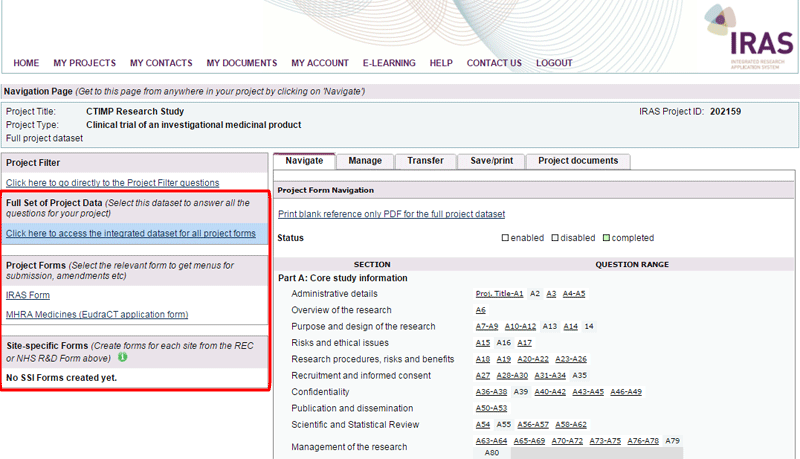Open the Save/print tab

[x=492, y=161]
